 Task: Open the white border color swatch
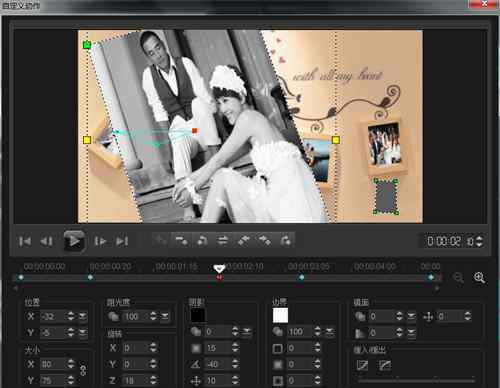280,315
